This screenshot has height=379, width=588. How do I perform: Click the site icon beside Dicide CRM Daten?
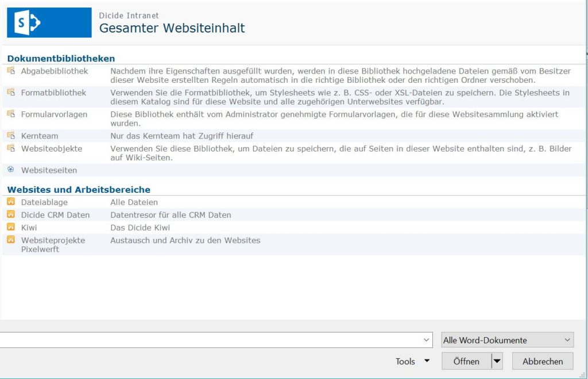(11, 214)
